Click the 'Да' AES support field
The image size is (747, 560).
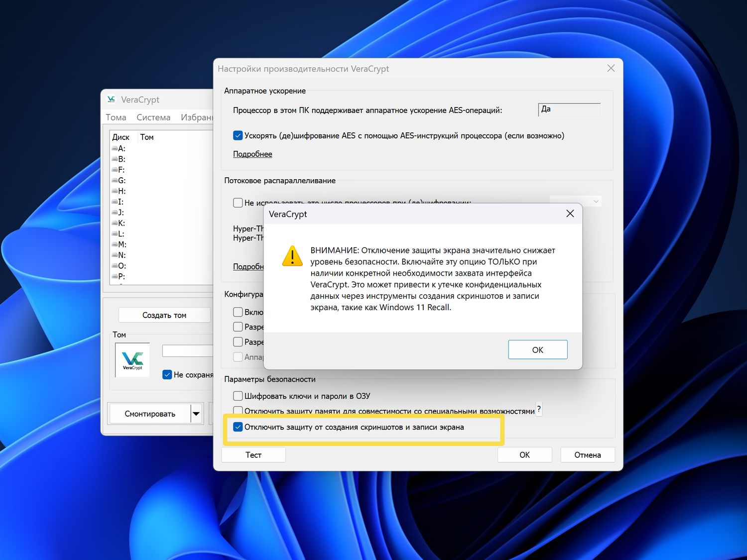[x=570, y=110]
